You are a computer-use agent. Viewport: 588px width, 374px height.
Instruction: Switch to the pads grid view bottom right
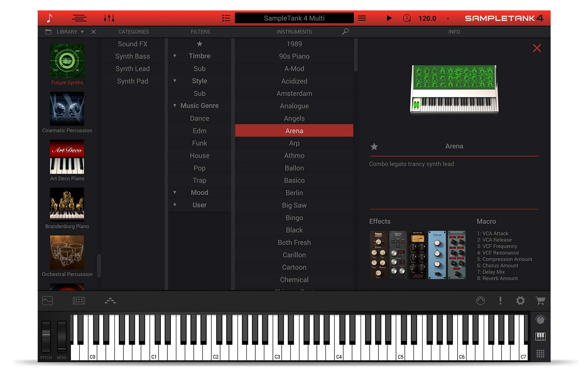pyautogui.click(x=540, y=354)
